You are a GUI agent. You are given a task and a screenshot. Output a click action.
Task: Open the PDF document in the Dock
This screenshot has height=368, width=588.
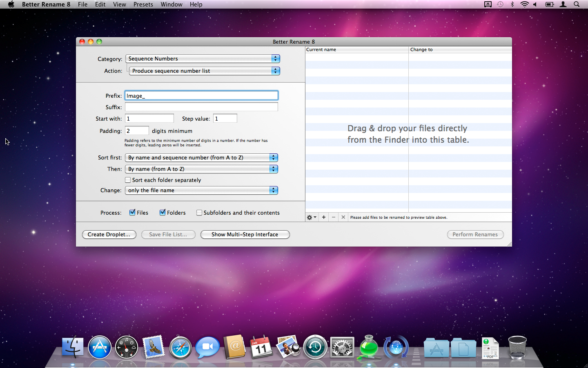pos(490,348)
